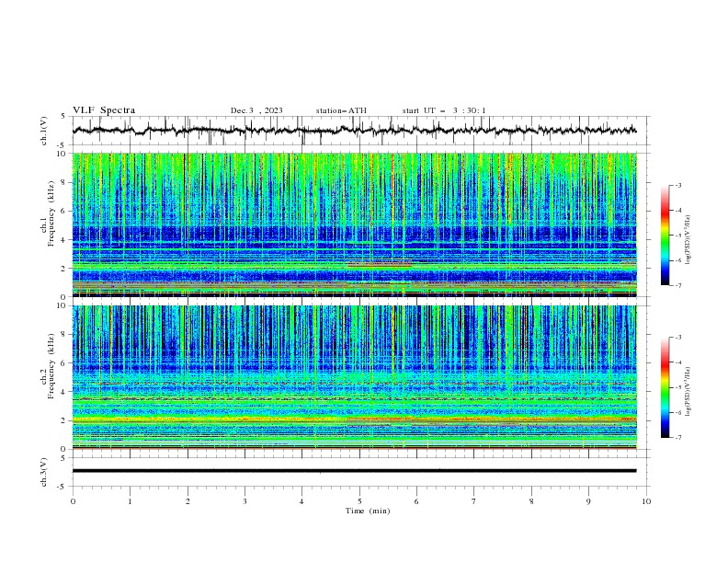Click the ch.2 spectrogram panel

(x=354, y=377)
